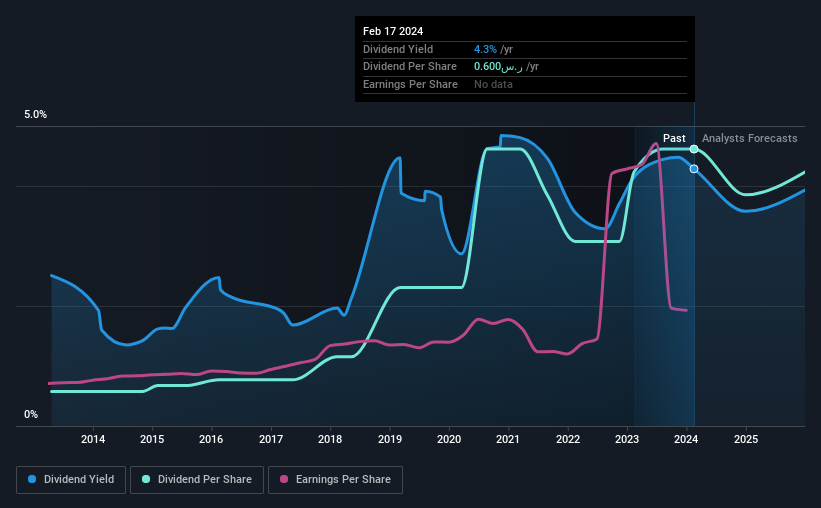Click the pink Earnings Per Share legend dot
The width and height of the screenshot is (821, 508).
(284, 479)
